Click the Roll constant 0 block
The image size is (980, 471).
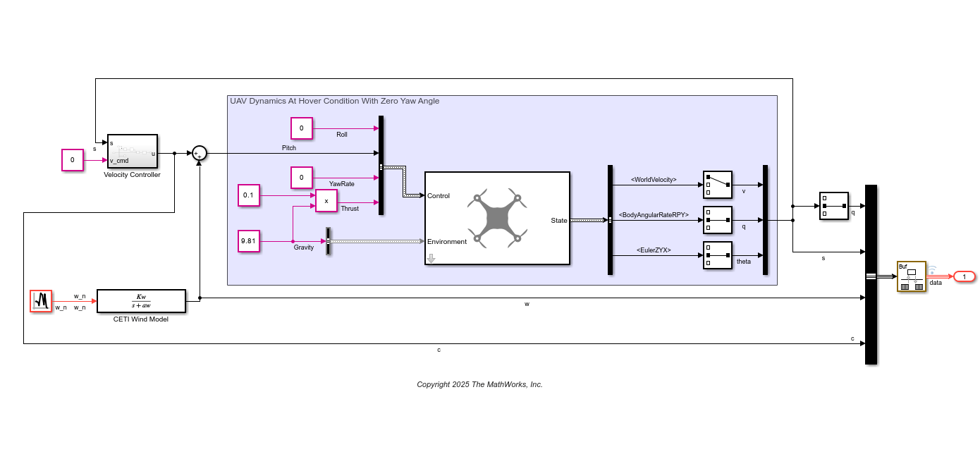(301, 128)
